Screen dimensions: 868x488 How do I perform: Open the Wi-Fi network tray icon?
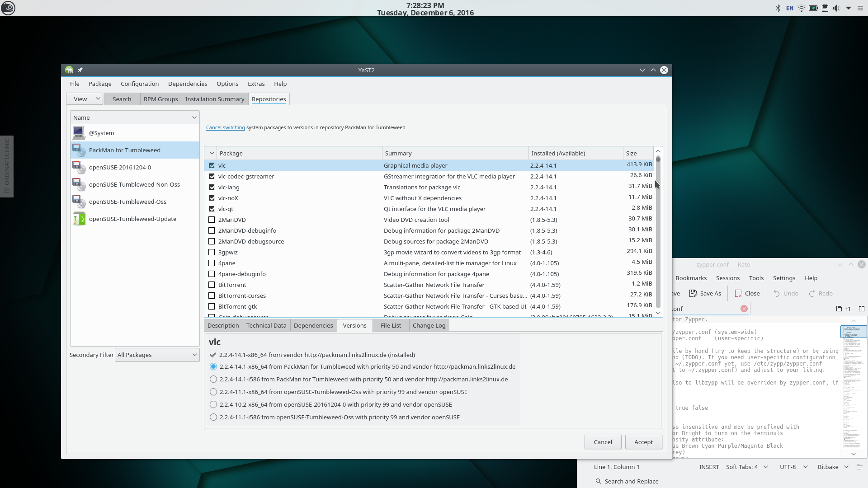[802, 8]
